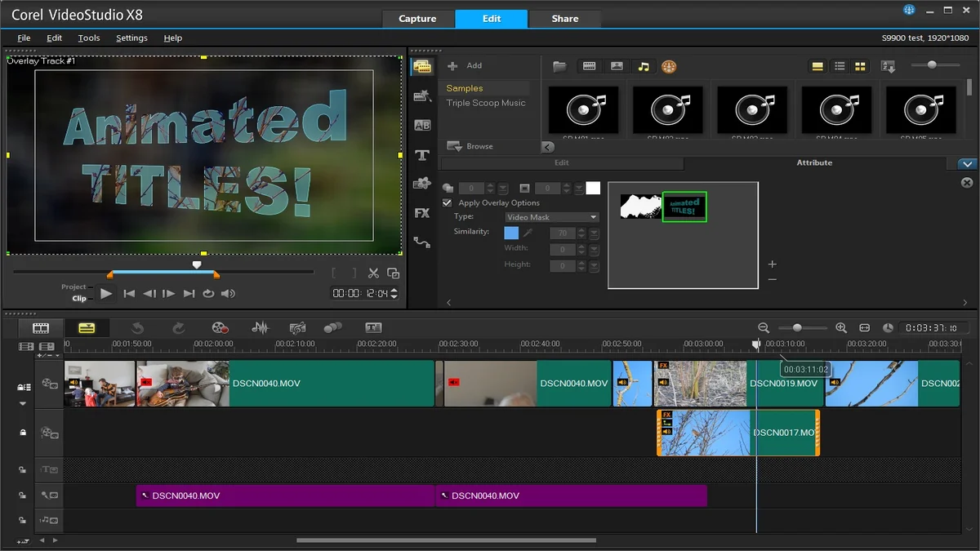This screenshot has width=980, height=551.
Task: Open the Subtitle Editor icon on the timeline toolbar
Action: tap(373, 328)
